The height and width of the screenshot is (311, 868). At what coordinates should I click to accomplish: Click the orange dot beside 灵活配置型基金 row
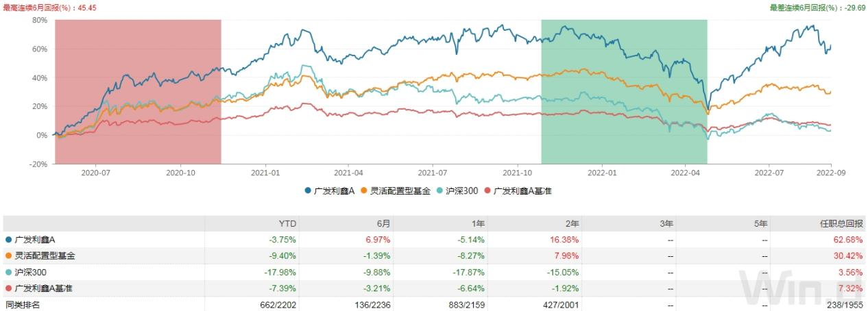tap(8, 256)
